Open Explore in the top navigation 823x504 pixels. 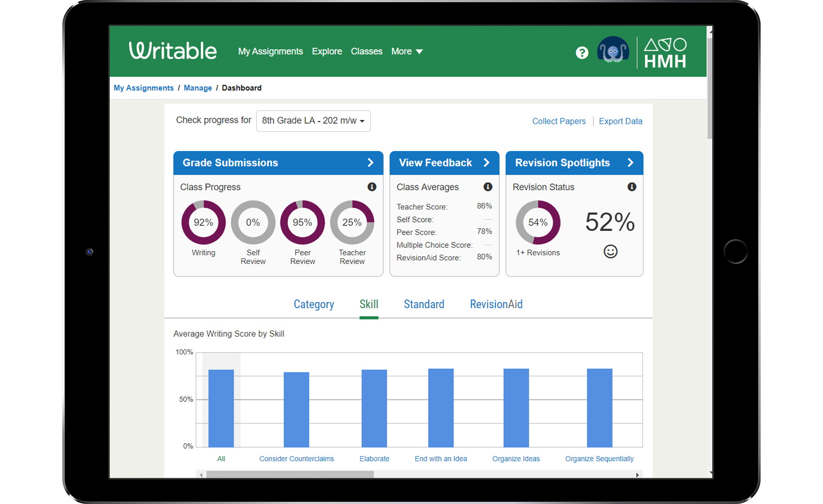(x=327, y=51)
